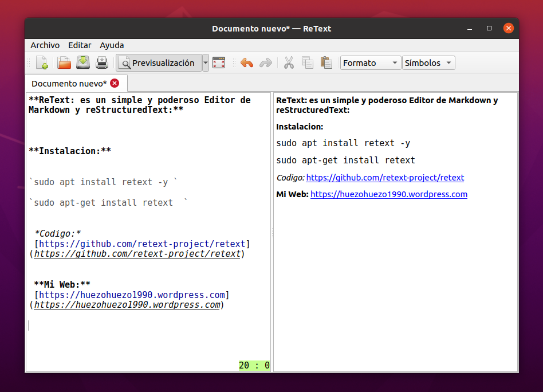Viewport: 543px width, 392px height.
Task: Expand the Previsualización mode dropdown arrow
Action: tap(206, 63)
